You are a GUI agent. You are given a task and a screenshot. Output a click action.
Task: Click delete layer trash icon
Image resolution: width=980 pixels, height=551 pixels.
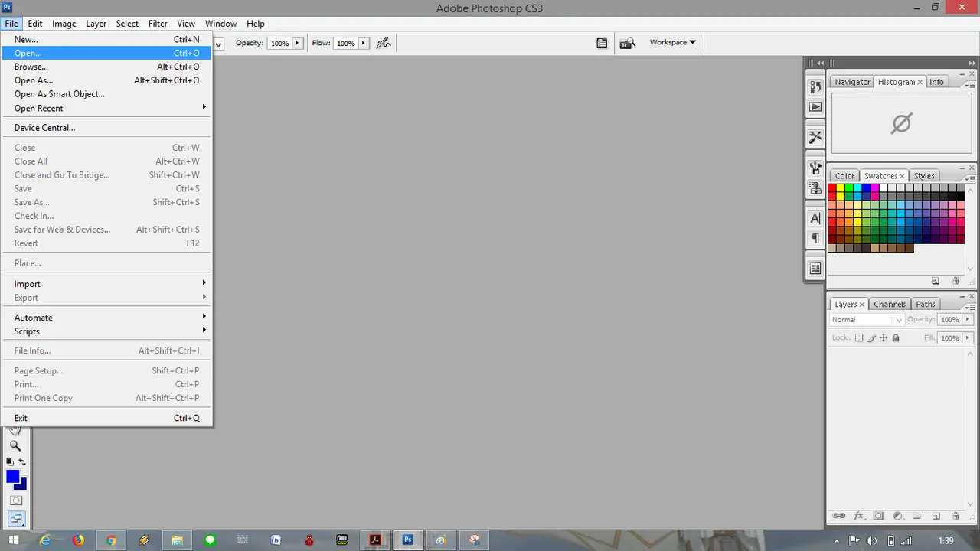pos(955,516)
